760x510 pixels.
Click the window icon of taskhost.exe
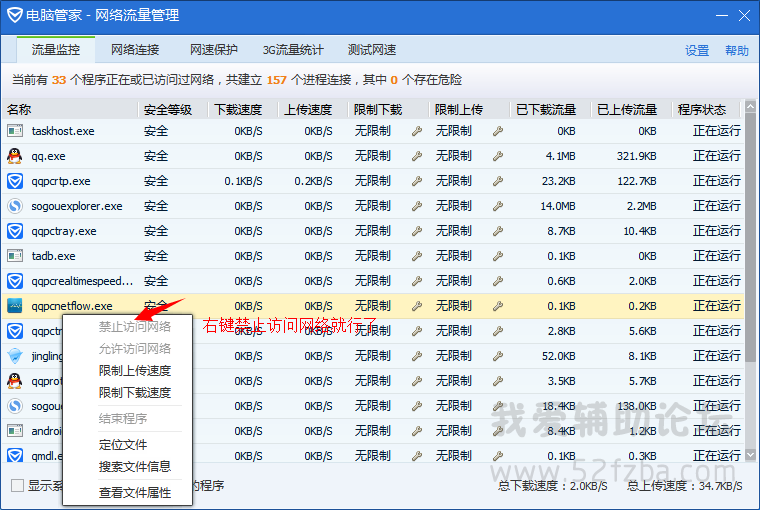click(15, 131)
